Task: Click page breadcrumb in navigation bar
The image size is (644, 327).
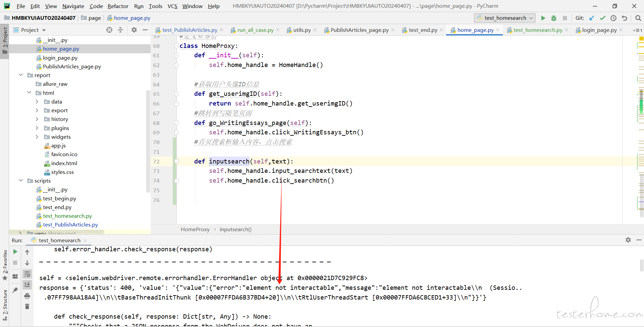Action: [x=95, y=18]
